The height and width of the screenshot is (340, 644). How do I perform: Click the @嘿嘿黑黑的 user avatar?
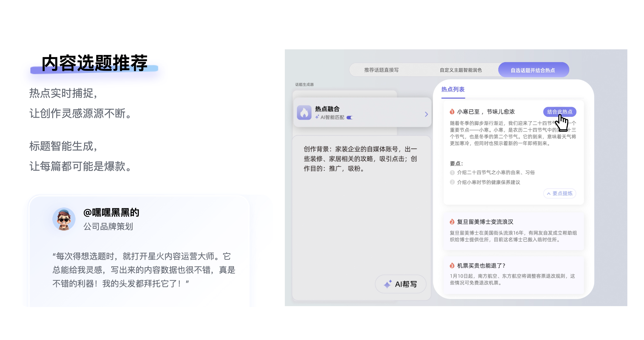[64, 219]
